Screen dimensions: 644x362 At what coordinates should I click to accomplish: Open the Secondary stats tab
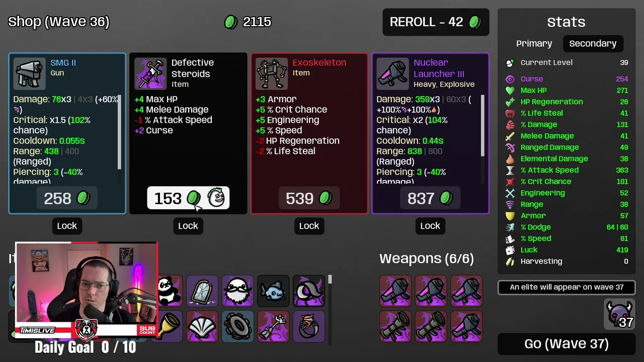pyautogui.click(x=593, y=43)
